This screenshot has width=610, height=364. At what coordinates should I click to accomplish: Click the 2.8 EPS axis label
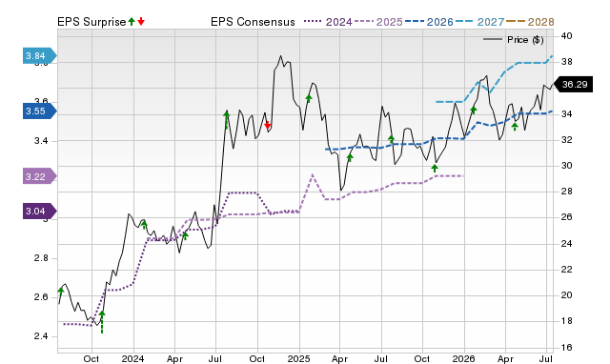[41, 258]
